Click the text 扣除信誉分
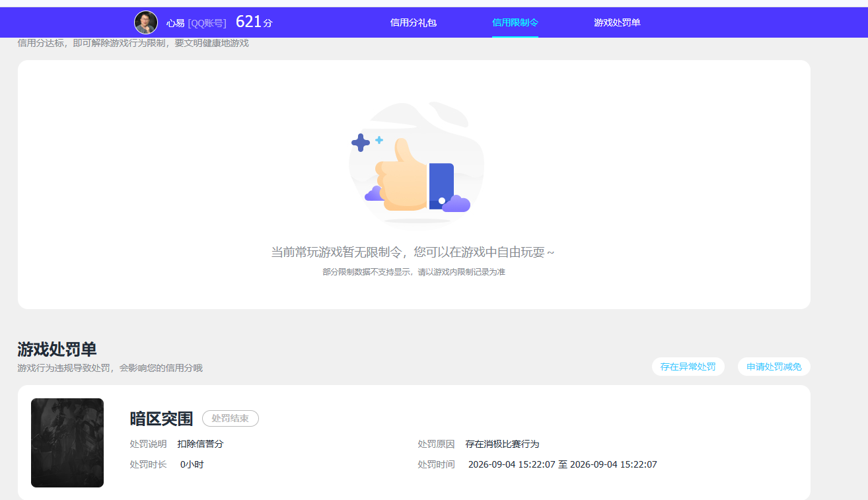The image size is (868, 500). (201, 444)
